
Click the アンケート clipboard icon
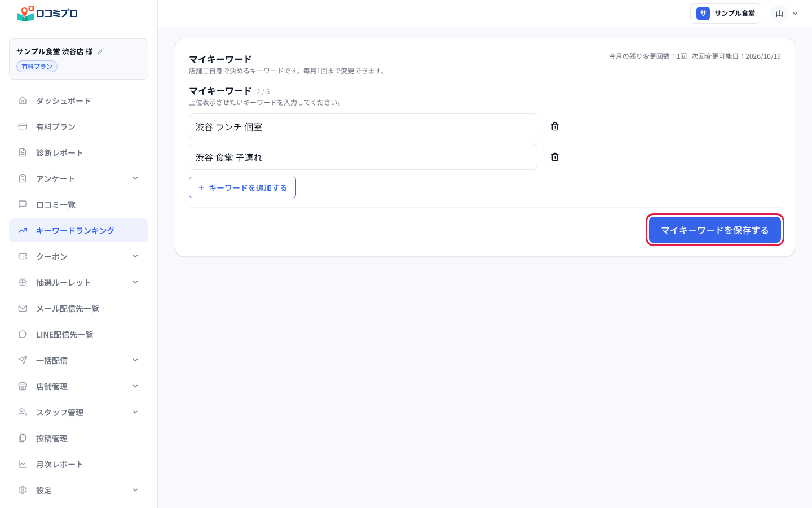coord(23,178)
